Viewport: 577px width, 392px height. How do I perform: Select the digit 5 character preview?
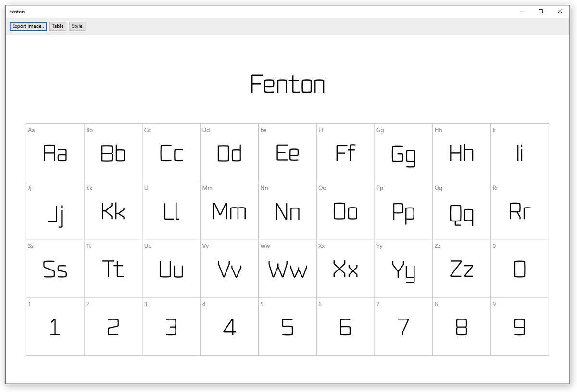(x=287, y=327)
